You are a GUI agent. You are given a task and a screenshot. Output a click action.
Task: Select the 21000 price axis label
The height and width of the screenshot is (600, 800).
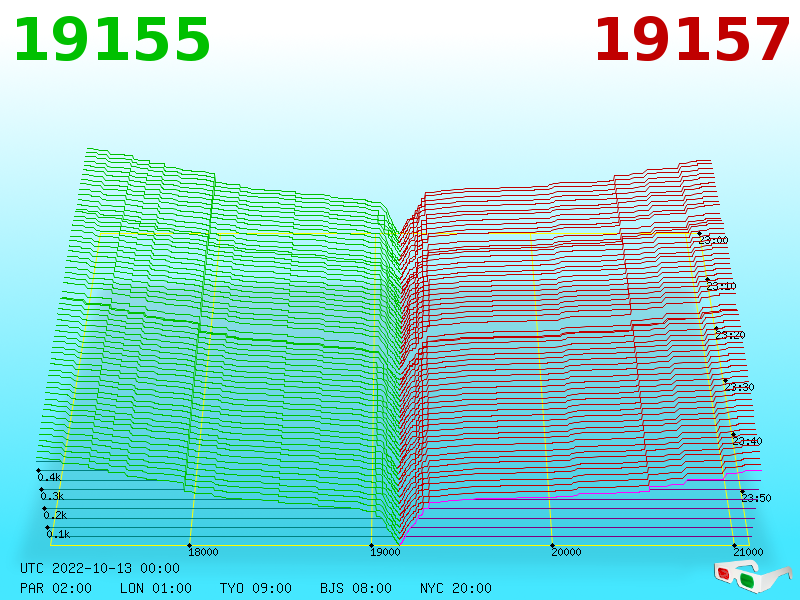748,552
